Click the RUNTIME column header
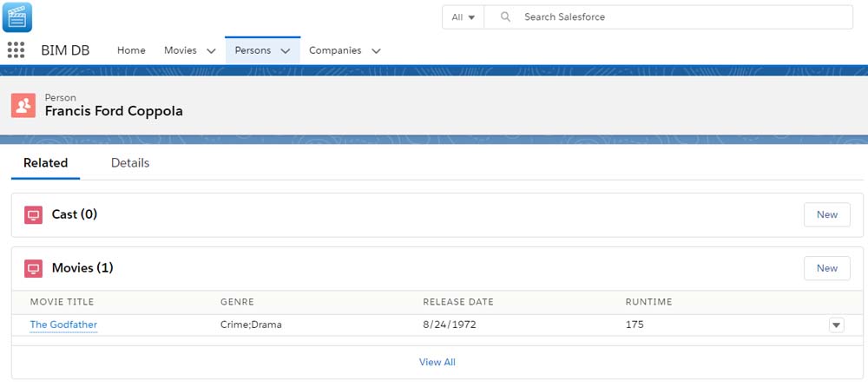This screenshot has width=868, height=387. coord(648,302)
